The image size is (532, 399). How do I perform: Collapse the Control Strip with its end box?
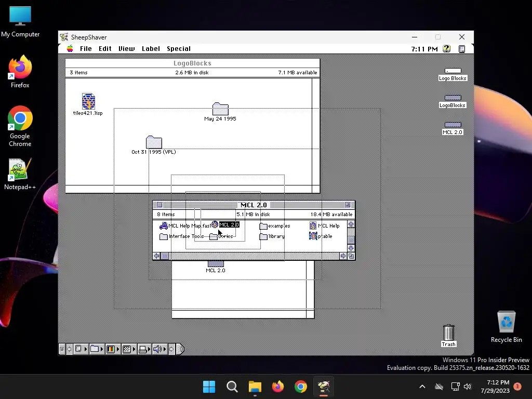(62, 349)
